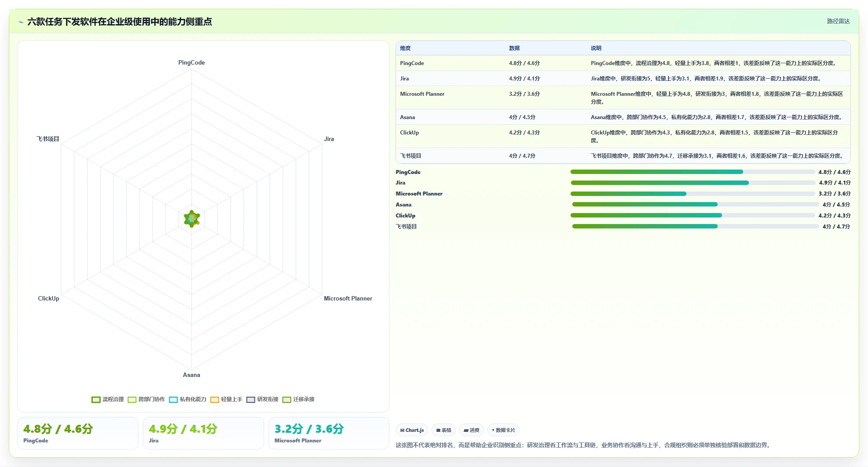Click the 数据卡片 tag chip
868x467 pixels.
coord(503,430)
